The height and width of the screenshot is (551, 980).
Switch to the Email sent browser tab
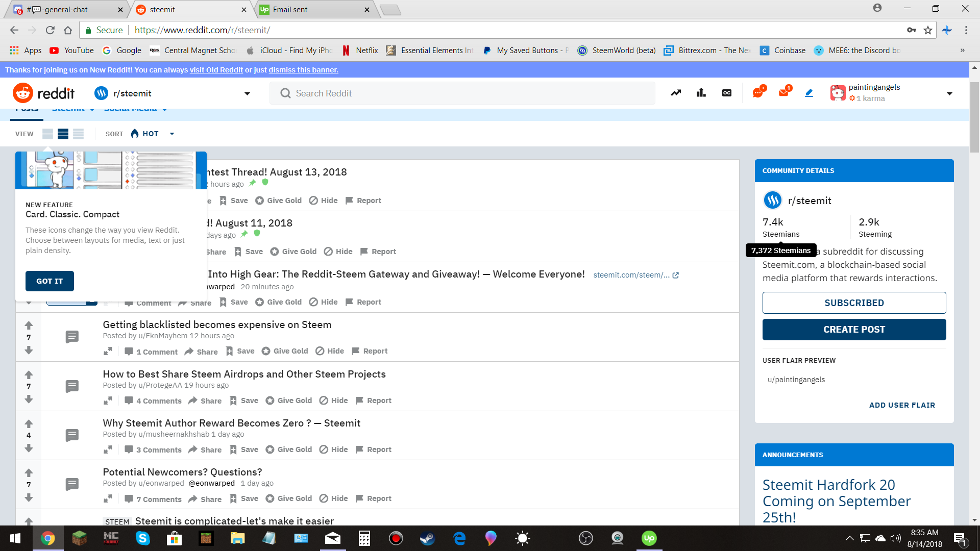pyautogui.click(x=314, y=9)
